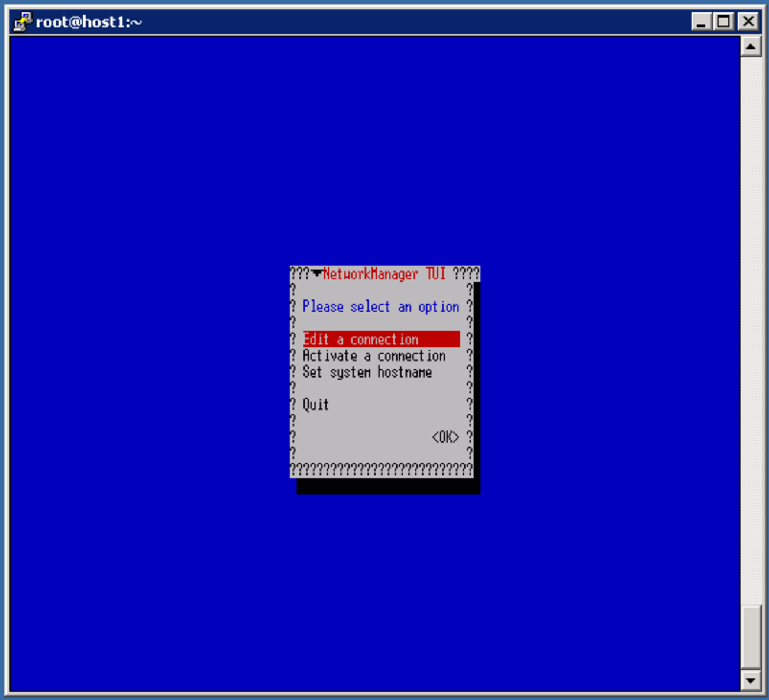The height and width of the screenshot is (700, 769).
Task: Maximize the root@host1 terminal window
Action: pos(723,22)
